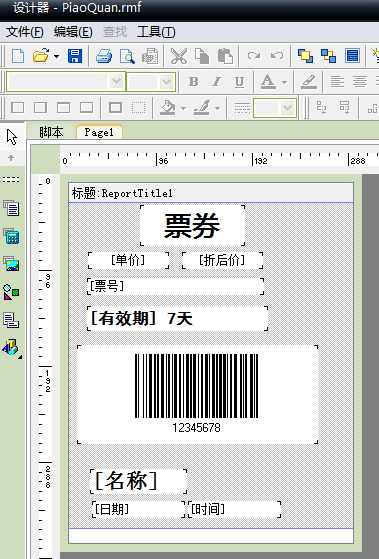The image size is (379, 559).
Task: Select the barcode 12345678 element
Action: point(197,394)
